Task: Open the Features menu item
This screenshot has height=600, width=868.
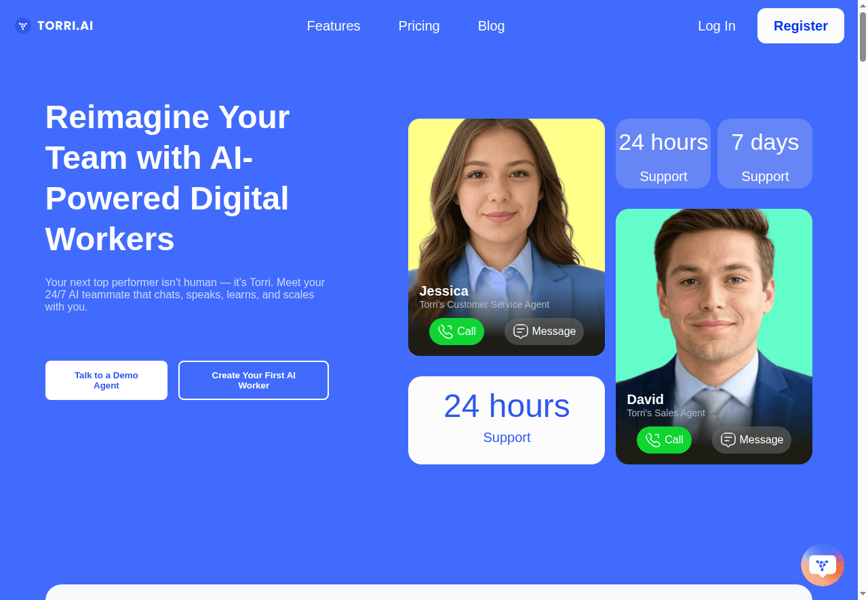Action: pos(334,26)
